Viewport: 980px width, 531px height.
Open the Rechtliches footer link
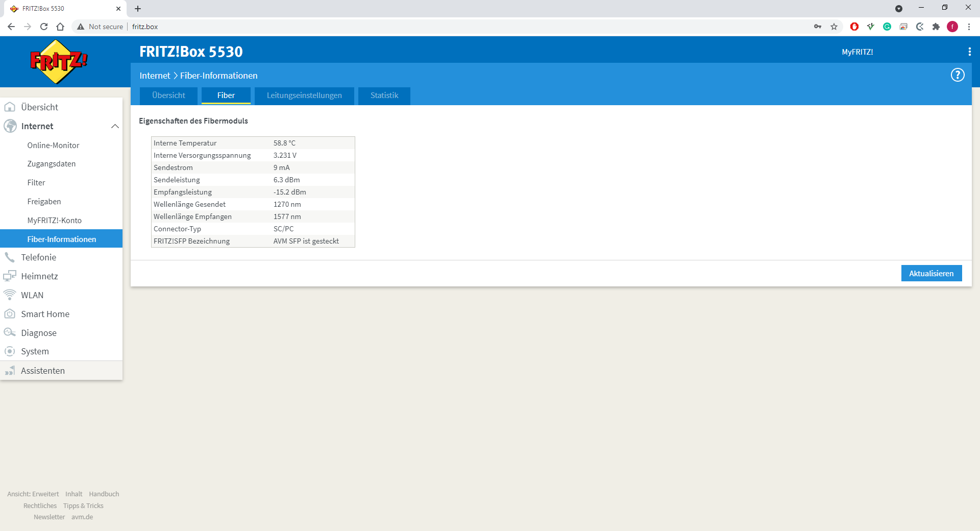[40, 505]
